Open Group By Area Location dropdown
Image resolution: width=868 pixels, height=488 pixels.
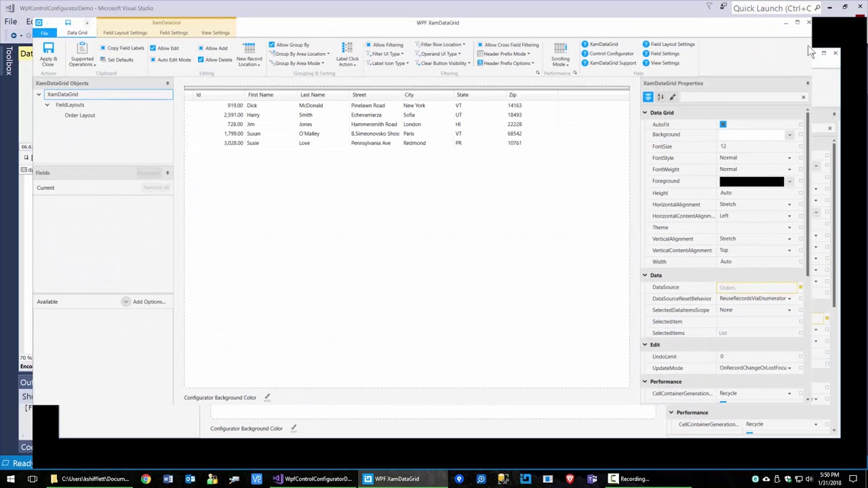pos(300,54)
